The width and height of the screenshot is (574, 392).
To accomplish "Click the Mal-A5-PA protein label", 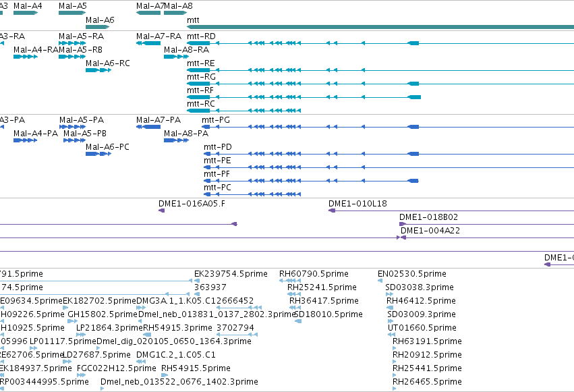I will click(x=82, y=120).
